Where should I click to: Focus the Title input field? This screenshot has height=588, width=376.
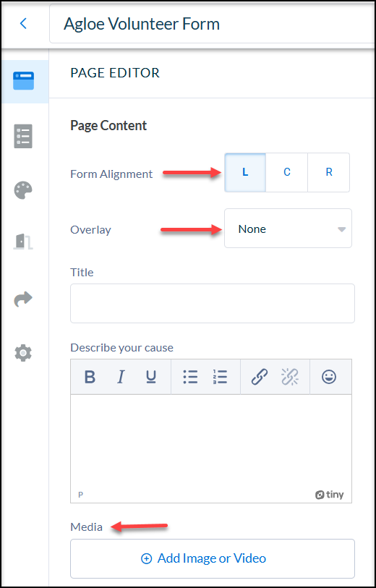click(213, 303)
